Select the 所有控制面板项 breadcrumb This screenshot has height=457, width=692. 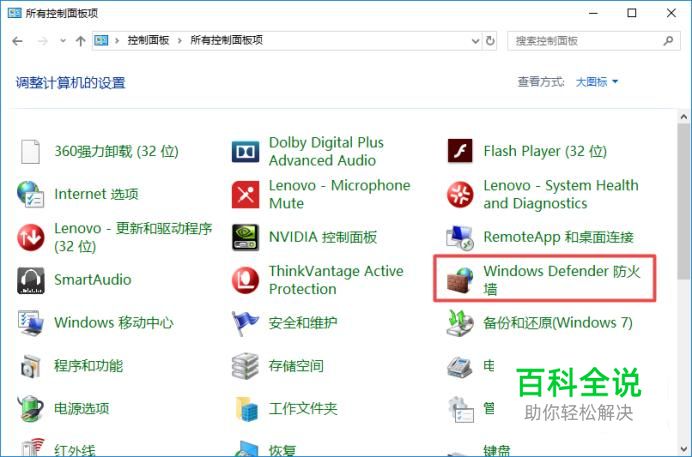coord(226,40)
